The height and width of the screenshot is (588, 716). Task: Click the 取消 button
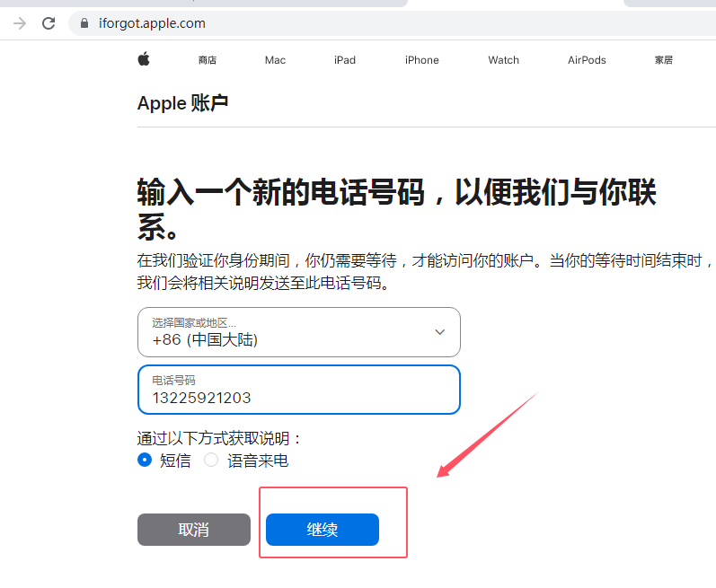click(194, 530)
